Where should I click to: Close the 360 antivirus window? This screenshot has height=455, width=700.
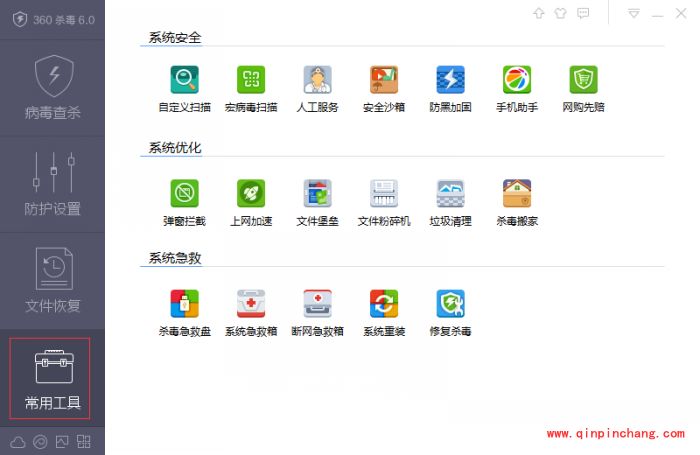tap(681, 13)
